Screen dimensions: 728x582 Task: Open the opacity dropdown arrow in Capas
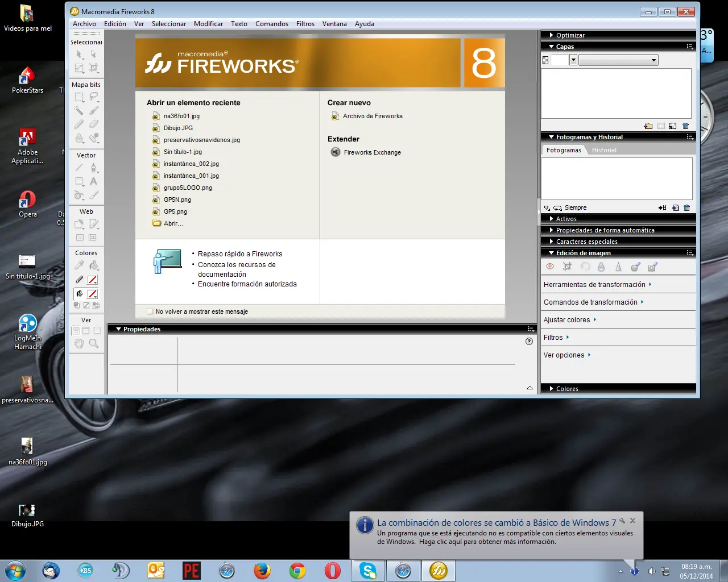click(573, 60)
